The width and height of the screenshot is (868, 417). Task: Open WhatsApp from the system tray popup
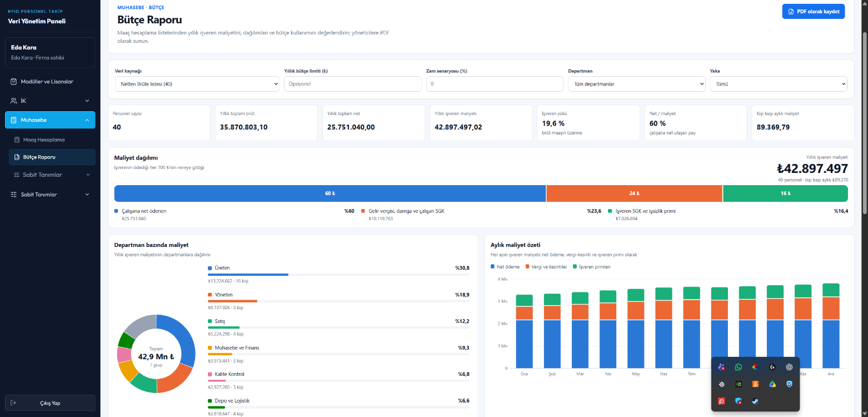click(x=739, y=367)
